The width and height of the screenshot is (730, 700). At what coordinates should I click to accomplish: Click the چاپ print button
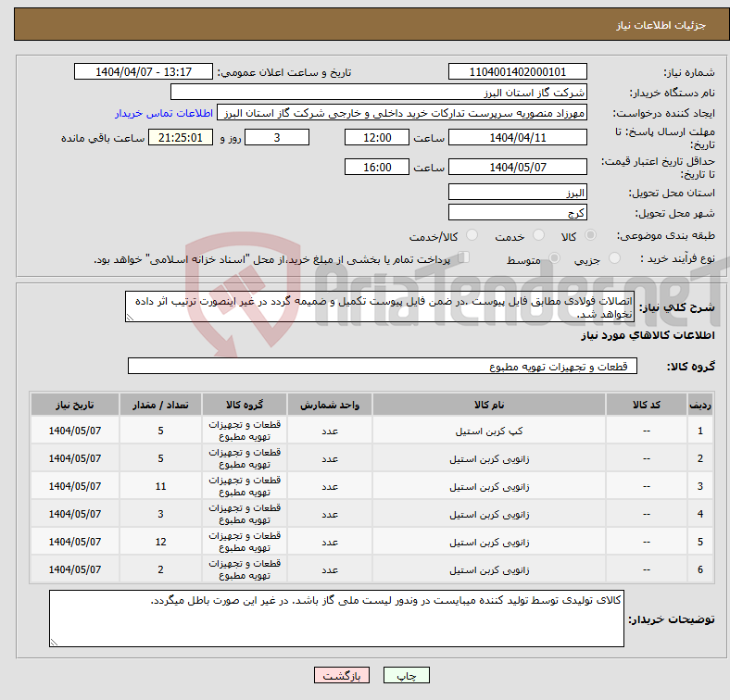(x=407, y=675)
